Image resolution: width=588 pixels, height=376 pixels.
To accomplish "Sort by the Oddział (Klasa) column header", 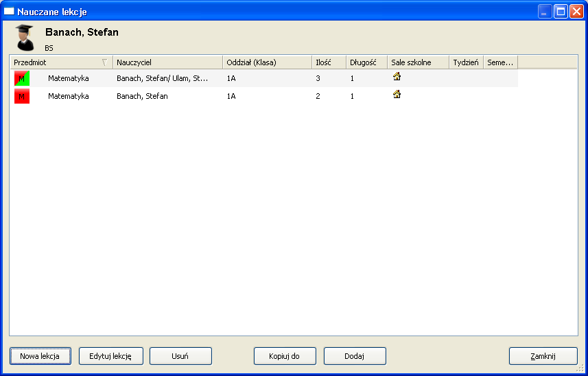I will point(268,62).
